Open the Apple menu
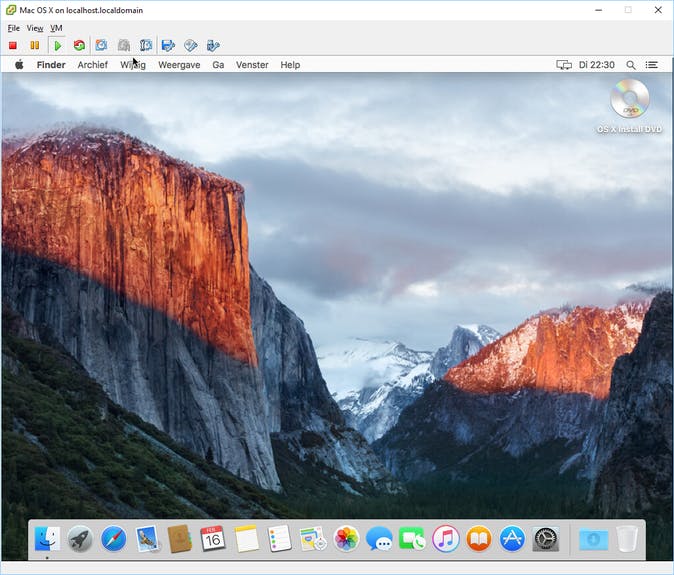This screenshot has height=575, width=674. pos(19,65)
